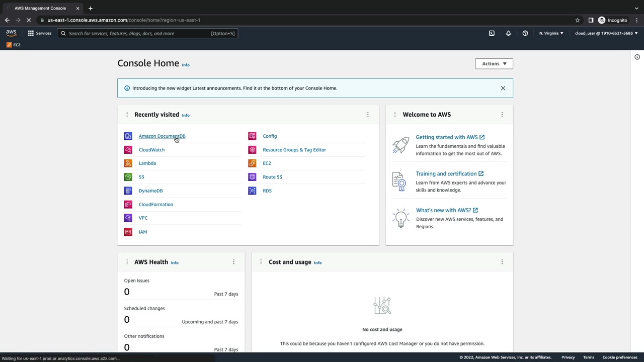Open the help question mark icon
The height and width of the screenshot is (362, 644).
(525, 33)
